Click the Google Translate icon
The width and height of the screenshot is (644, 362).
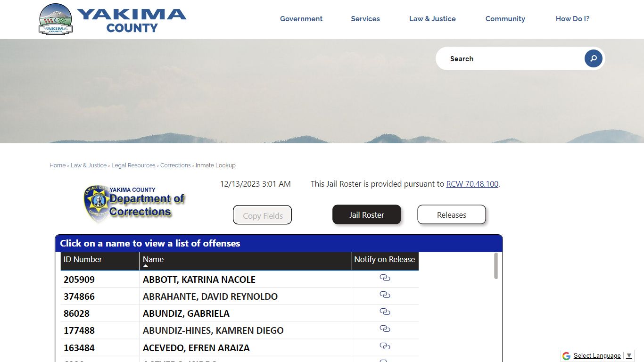(566, 356)
